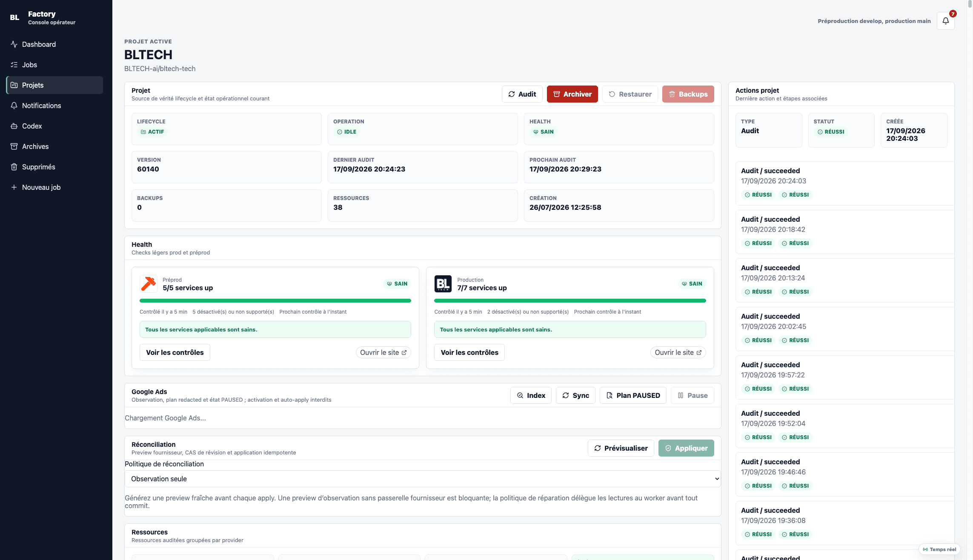Image resolution: width=973 pixels, height=560 pixels.
Task: Click the Production BL logo
Action: [x=443, y=284]
